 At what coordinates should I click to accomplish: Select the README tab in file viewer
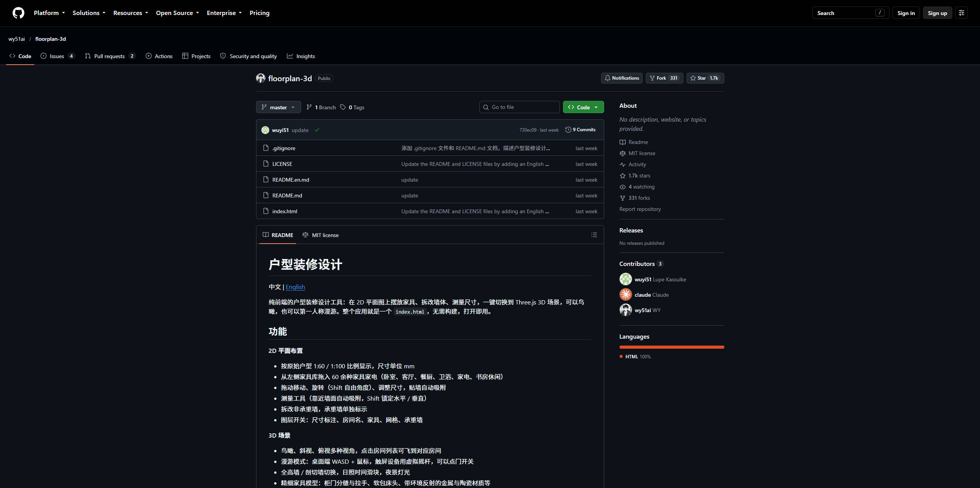coord(278,235)
